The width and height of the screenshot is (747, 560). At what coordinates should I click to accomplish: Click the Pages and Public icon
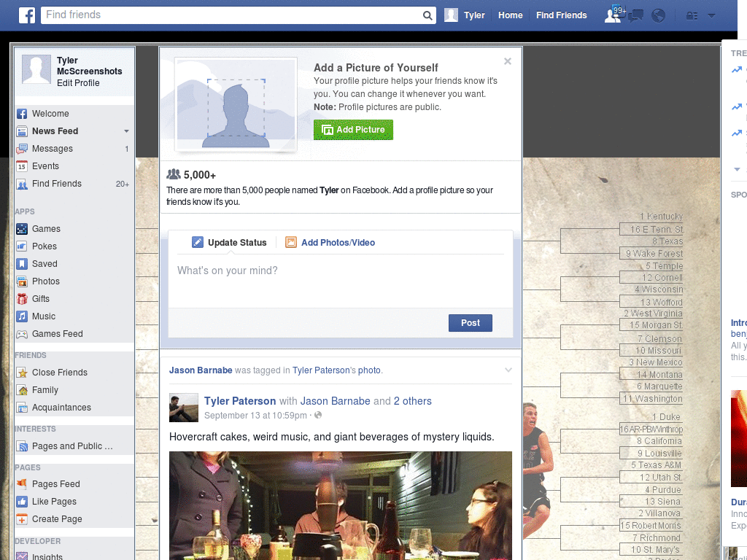(x=22, y=446)
